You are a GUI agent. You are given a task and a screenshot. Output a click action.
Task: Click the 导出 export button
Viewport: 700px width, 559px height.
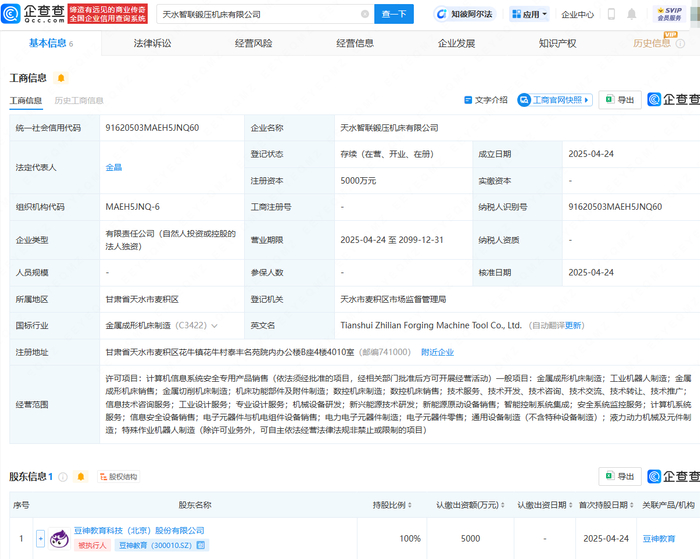[622, 100]
